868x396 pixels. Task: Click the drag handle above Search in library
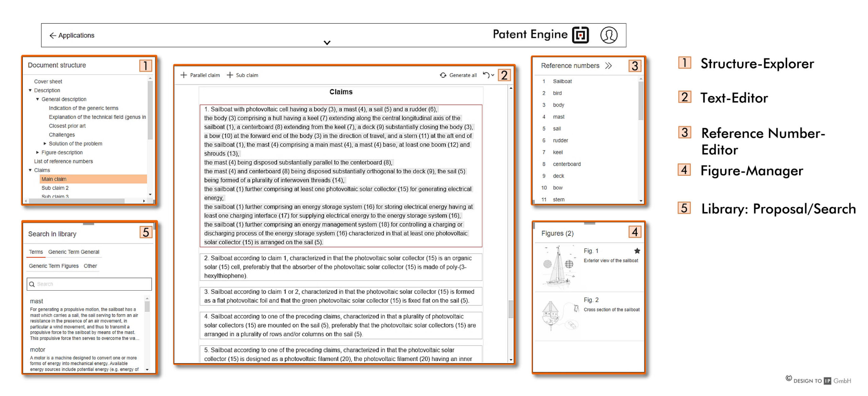coord(88,224)
